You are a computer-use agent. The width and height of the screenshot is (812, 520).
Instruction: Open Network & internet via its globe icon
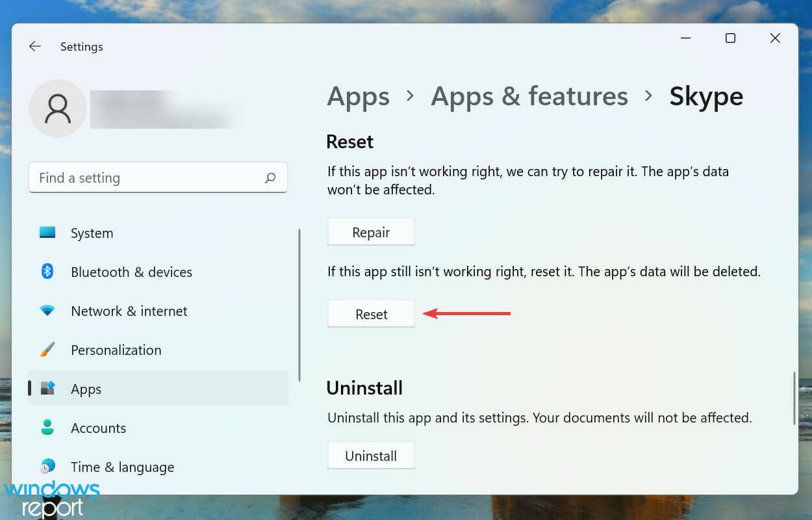47,311
